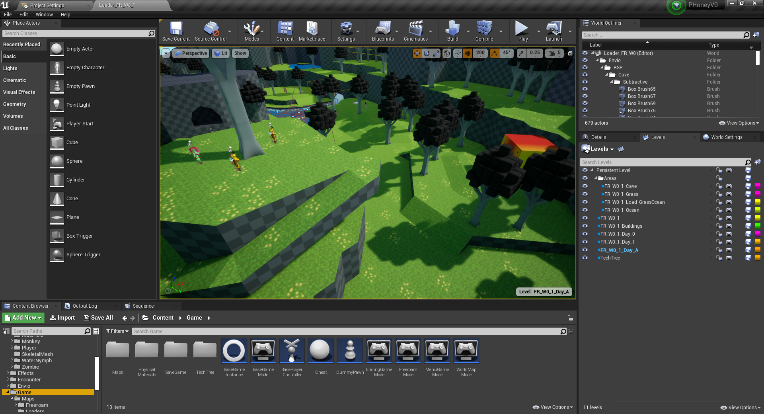Open the viewport options dropdown arrow

coord(166,53)
